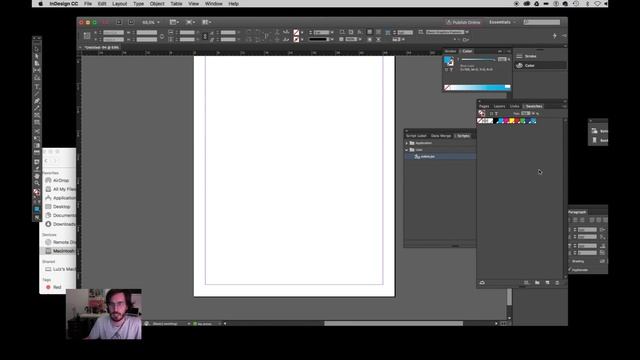The height and width of the screenshot is (360, 640).
Task: Select AirDrop in Finder sidebar
Action: (x=60, y=180)
